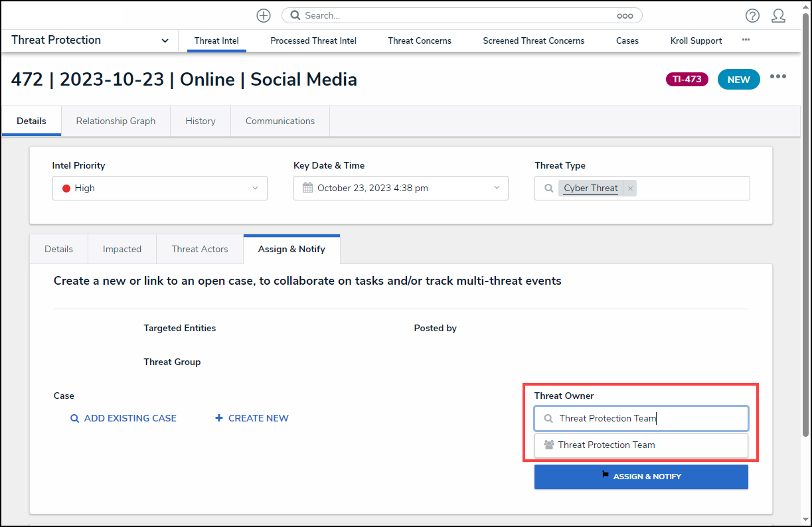812x527 pixels.
Task: Click the plus create-new icon in top bar
Action: pos(264,15)
